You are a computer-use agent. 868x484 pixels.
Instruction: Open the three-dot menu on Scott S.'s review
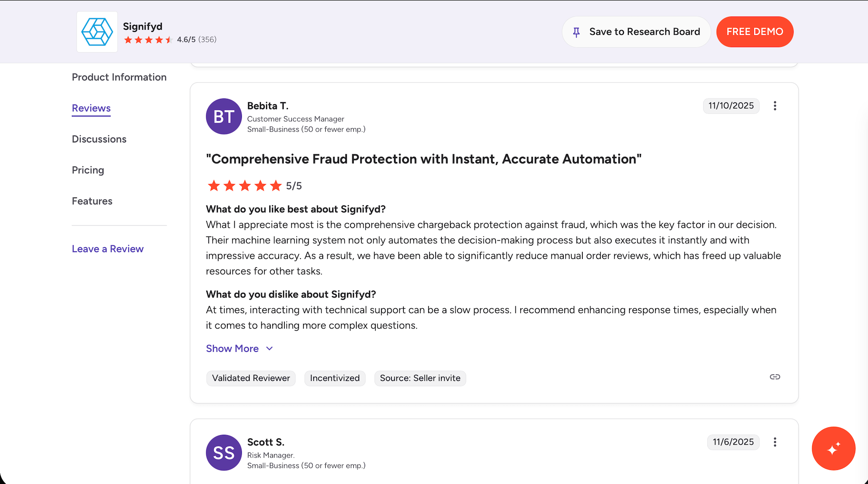click(x=775, y=442)
